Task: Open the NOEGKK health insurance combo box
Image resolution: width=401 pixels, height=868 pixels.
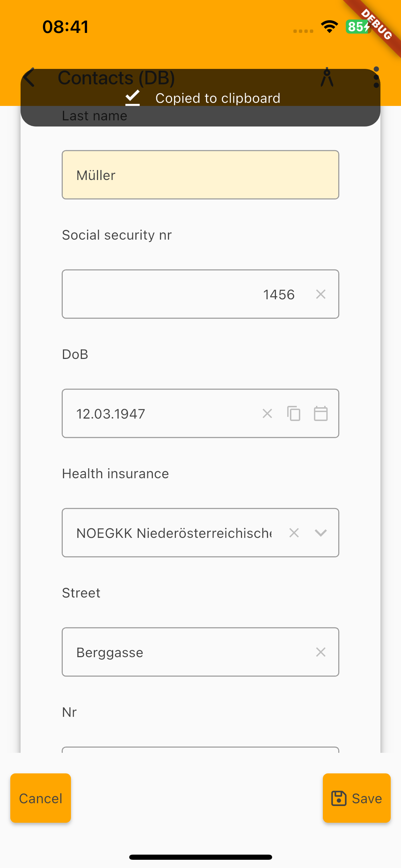Action: point(173,533)
